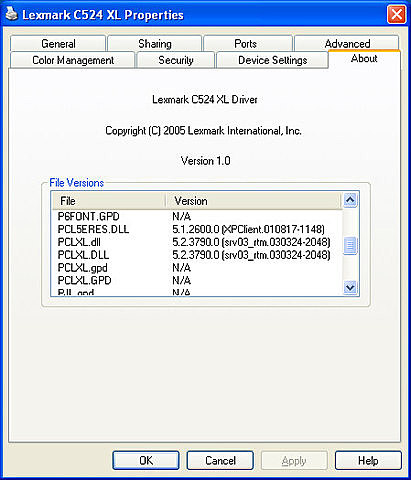Select the Ports tab
Image resolution: width=411 pixels, height=480 pixels.
click(x=248, y=44)
